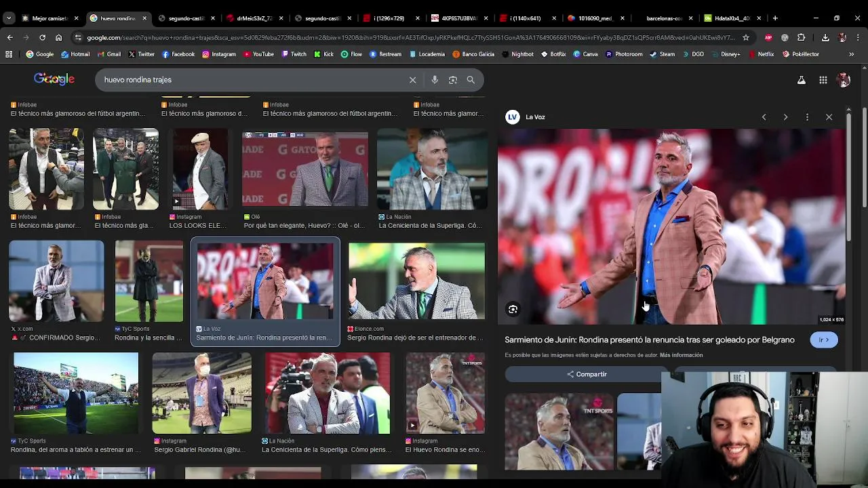This screenshot has width=868, height=488.
Task: Select the X.com 'CONFIRMADO Sergio' thumbnail
Action: click(56, 281)
